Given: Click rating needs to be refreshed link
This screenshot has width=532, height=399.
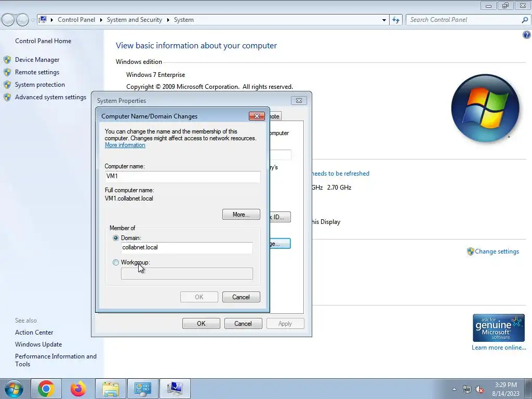Looking at the screenshot, I should tap(340, 174).
